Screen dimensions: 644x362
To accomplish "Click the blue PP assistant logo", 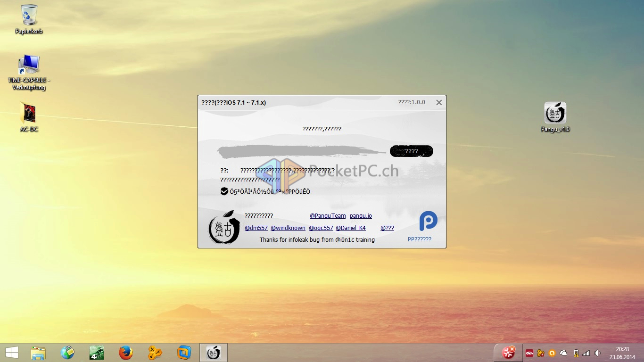I will (429, 221).
